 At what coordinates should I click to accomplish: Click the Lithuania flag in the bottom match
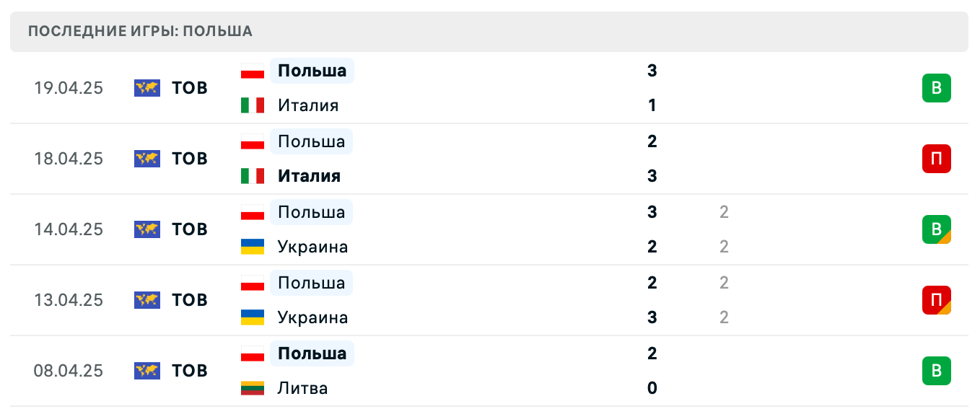pos(250,388)
